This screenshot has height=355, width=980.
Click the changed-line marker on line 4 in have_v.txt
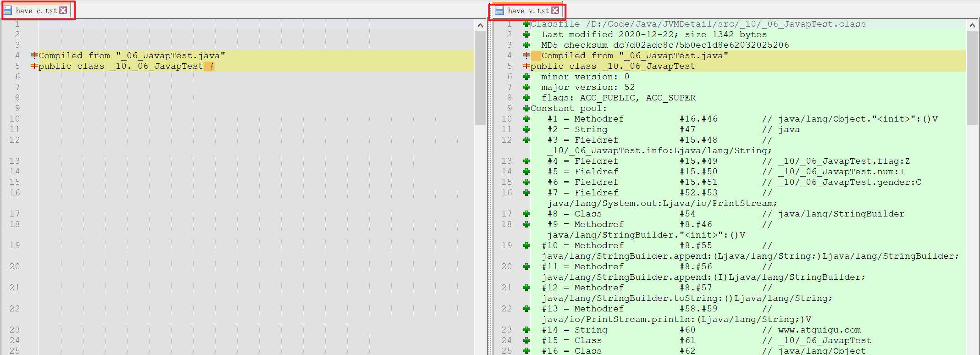tap(526, 55)
